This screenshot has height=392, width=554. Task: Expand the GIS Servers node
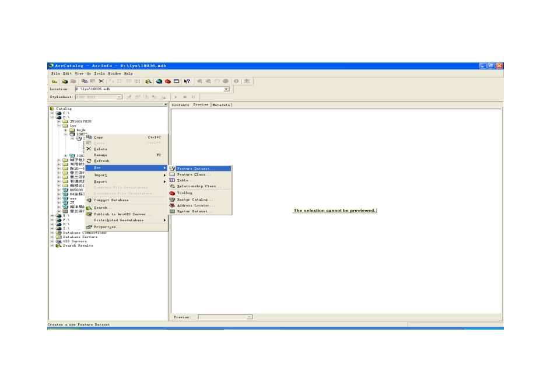(x=52, y=242)
